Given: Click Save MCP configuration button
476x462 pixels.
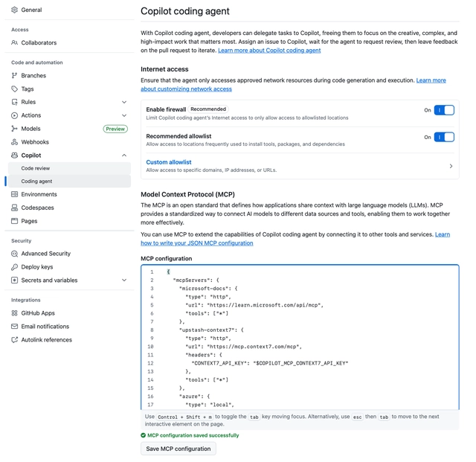Looking at the screenshot, I should coord(178,449).
